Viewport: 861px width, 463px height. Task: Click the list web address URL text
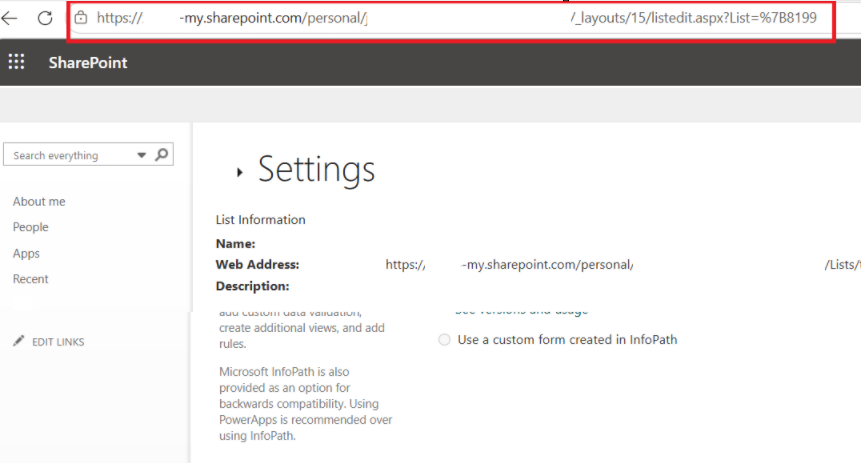pos(623,265)
